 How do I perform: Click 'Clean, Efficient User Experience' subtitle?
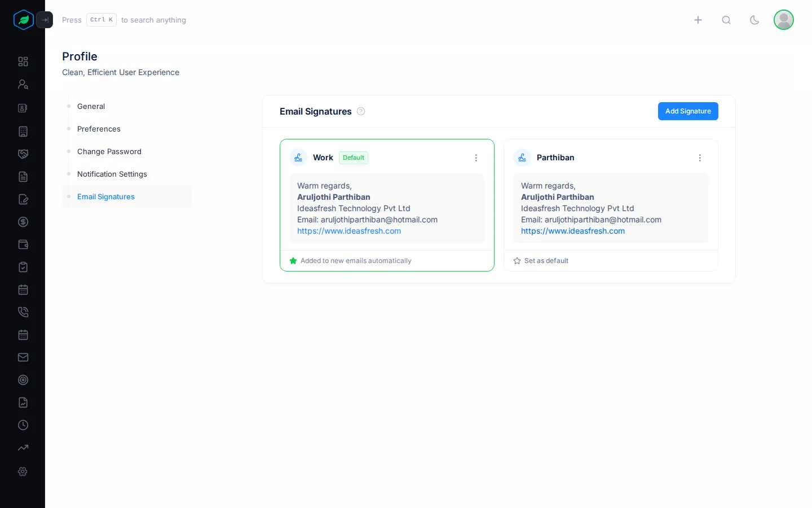[121, 72]
